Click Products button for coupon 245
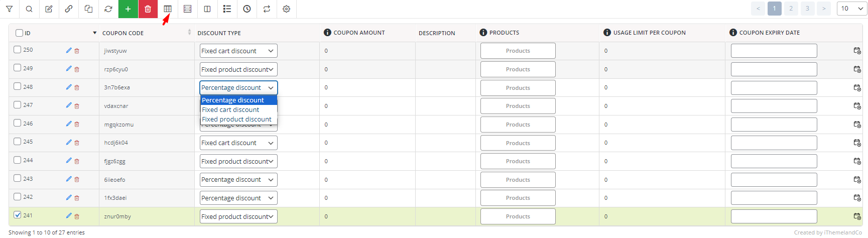The width and height of the screenshot is (868, 238). pos(518,143)
